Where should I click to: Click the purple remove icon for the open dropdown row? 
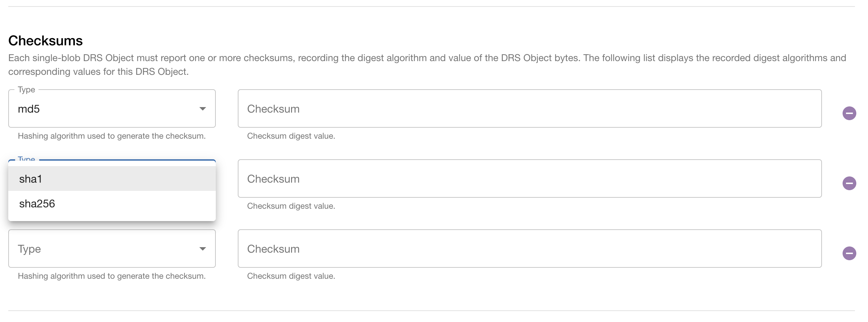pyautogui.click(x=850, y=183)
